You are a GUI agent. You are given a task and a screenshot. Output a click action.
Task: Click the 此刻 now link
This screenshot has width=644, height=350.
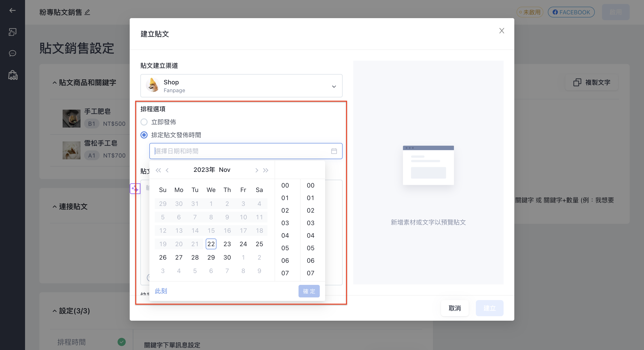(161, 291)
